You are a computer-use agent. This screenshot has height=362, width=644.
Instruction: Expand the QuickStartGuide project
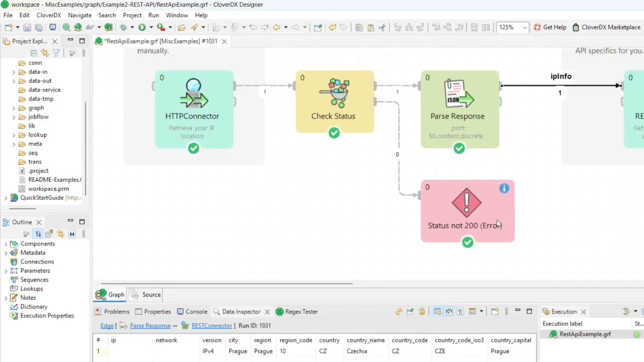click(5, 198)
